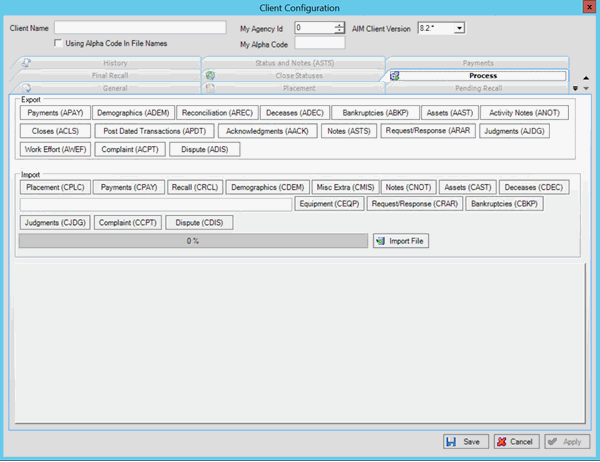The height and width of the screenshot is (462, 600).
Task: Export Bankruptcies (ABKP)
Action: point(375,113)
